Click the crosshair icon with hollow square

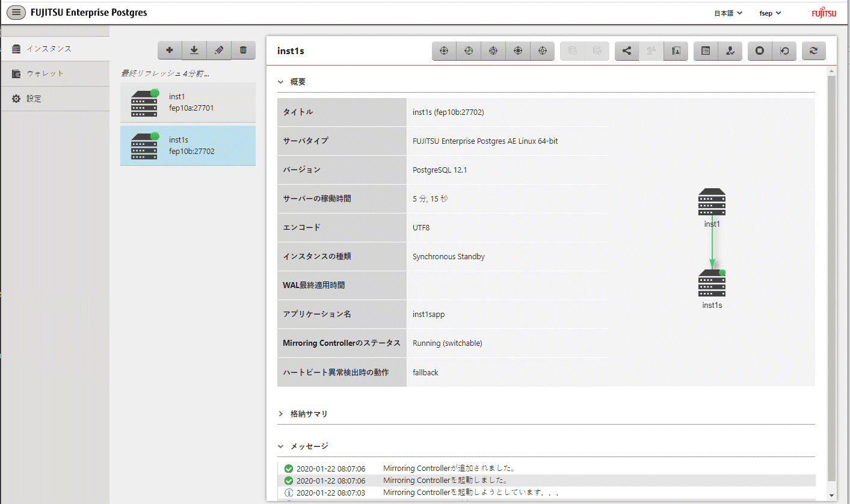click(x=493, y=51)
